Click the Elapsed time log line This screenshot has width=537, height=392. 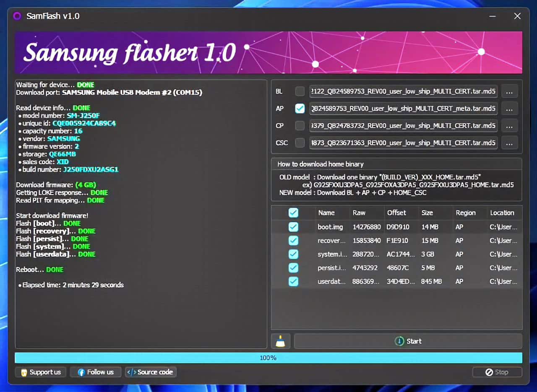coord(71,285)
